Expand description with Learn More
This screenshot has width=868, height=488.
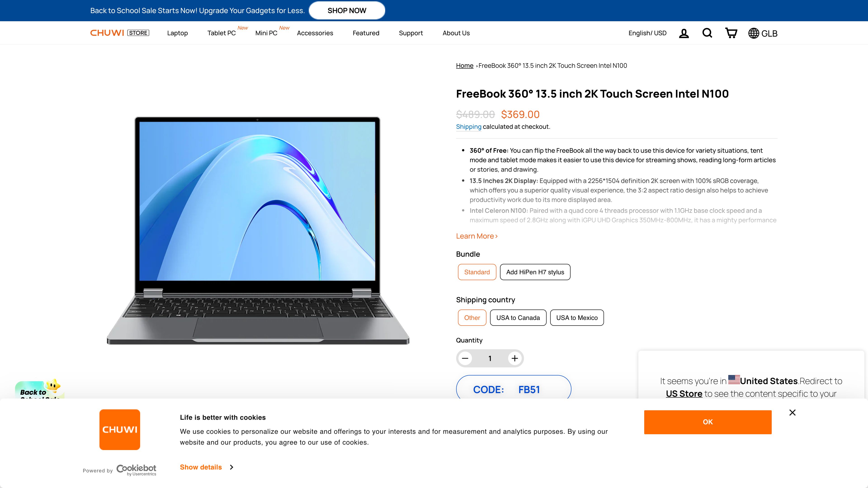point(476,236)
